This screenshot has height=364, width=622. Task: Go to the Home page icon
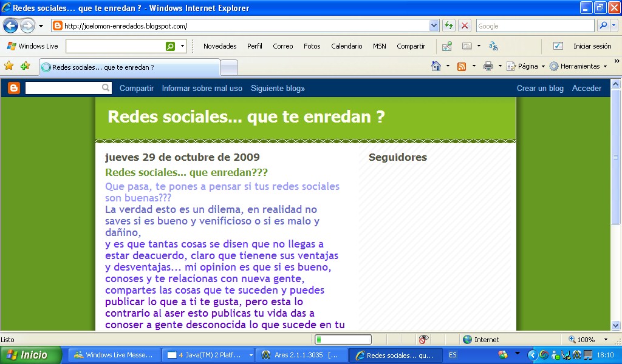click(x=436, y=66)
